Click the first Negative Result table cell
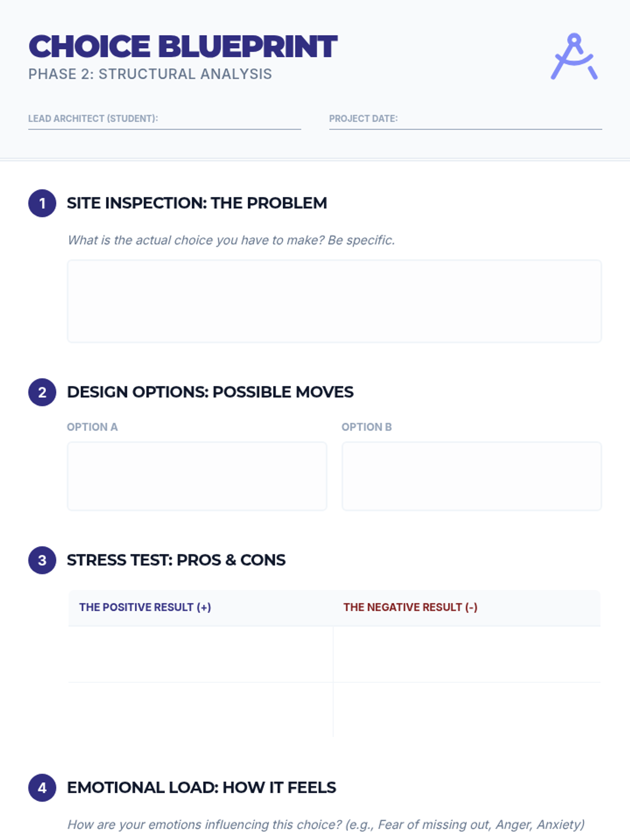630x840 pixels. [x=467, y=654]
